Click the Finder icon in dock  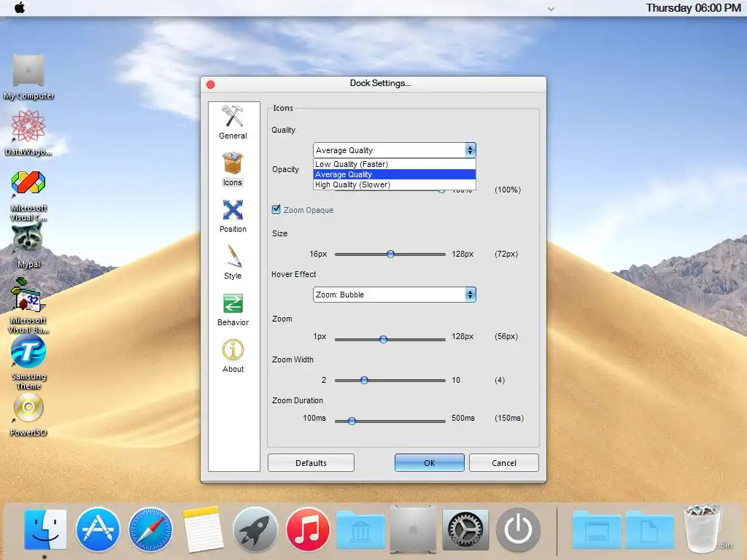pos(45,529)
